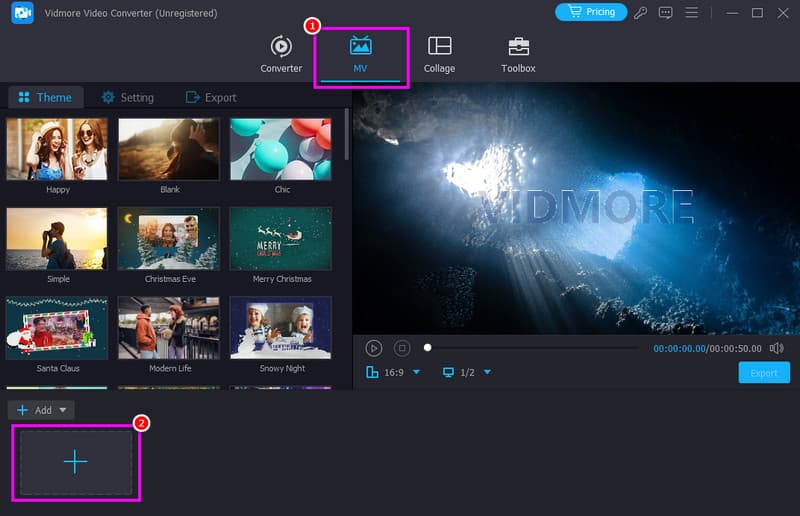Choose the Simple theme thumbnail
The width and height of the screenshot is (800, 516).
(x=57, y=238)
